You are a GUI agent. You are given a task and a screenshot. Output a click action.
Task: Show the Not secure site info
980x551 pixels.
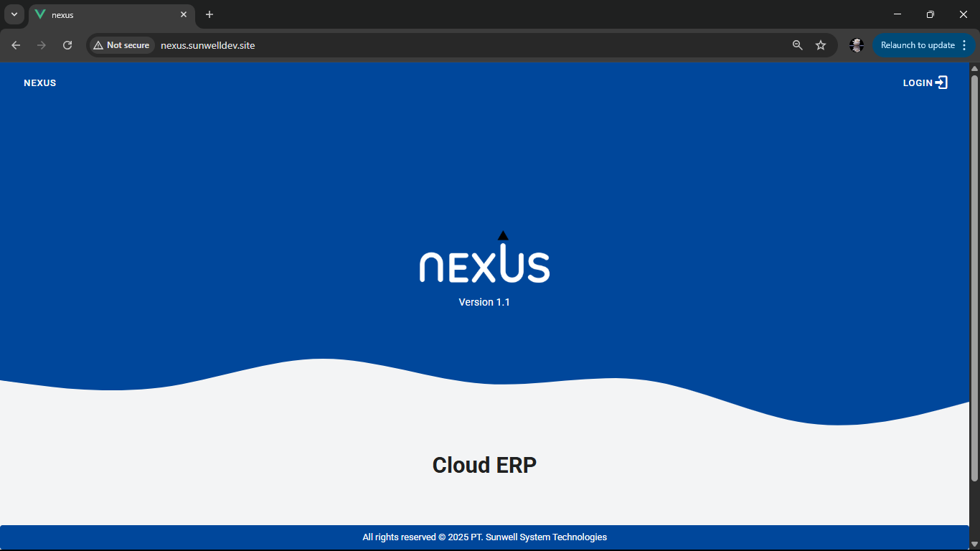(x=121, y=45)
